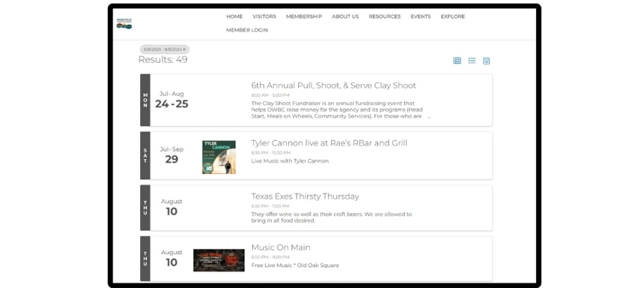
Task: Open the Visitors menu
Action: coord(264,16)
